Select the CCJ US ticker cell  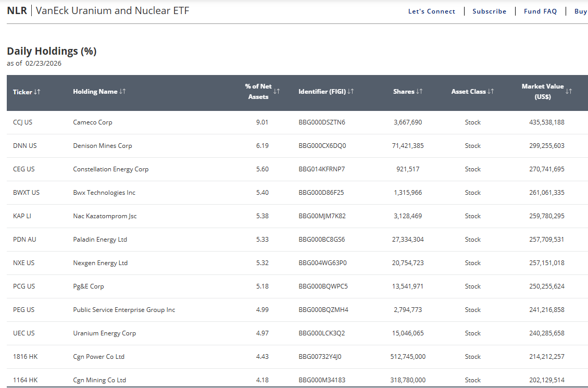click(x=22, y=122)
